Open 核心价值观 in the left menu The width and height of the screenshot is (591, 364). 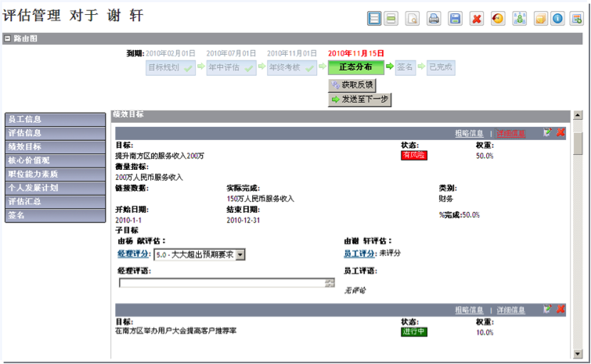55,160
